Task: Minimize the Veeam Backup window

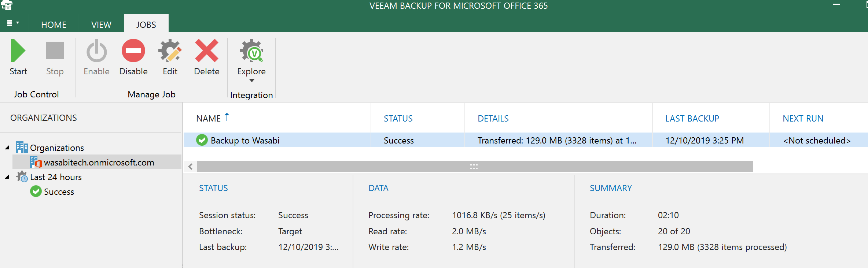Action: (x=836, y=5)
